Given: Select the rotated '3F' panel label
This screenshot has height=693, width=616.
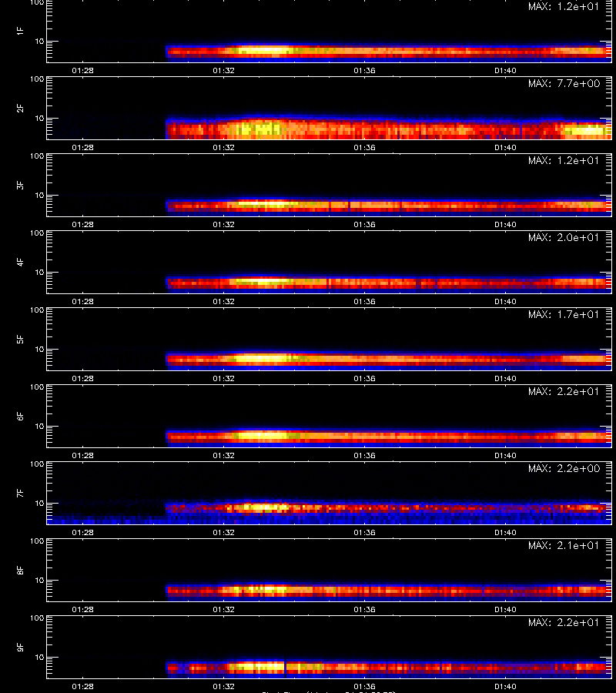Looking at the screenshot, I should click(20, 185).
